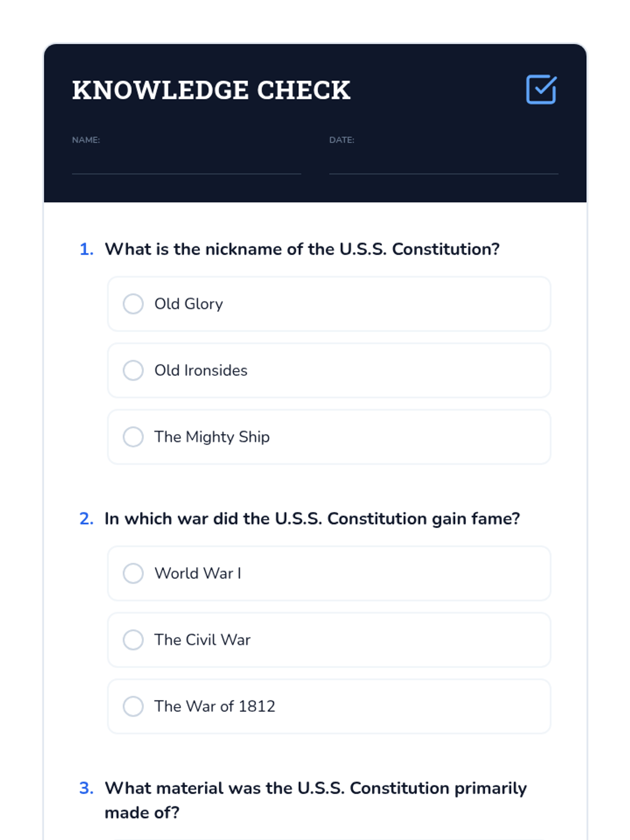Image resolution: width=630 pixels, height=840 pixels.
Task: Click the Name input line
Action: tap(186, 164)
